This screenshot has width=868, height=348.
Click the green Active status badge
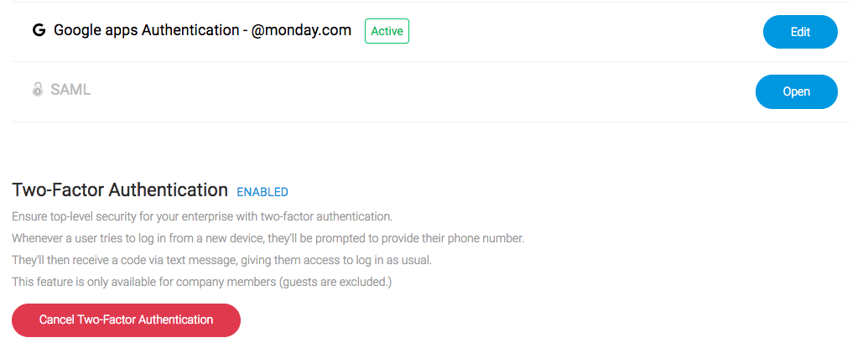click(387, 31)
